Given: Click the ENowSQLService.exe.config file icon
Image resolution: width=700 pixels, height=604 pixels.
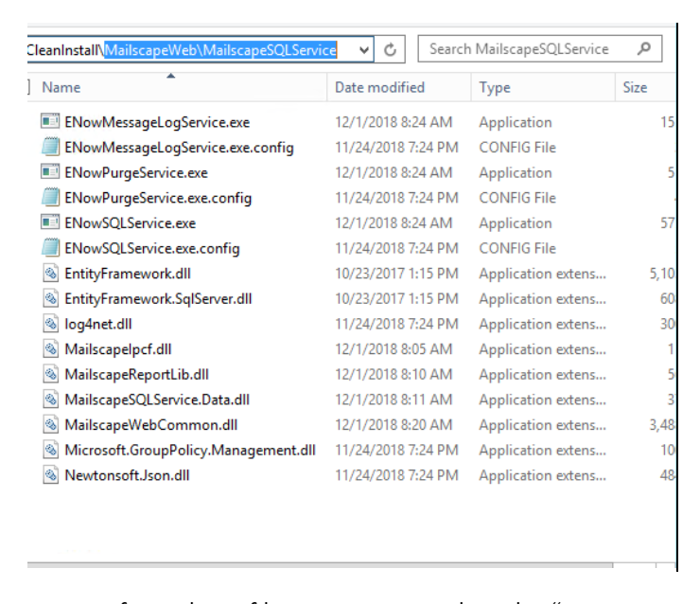Looking at the screenshot, I should (x=50, y=248).
